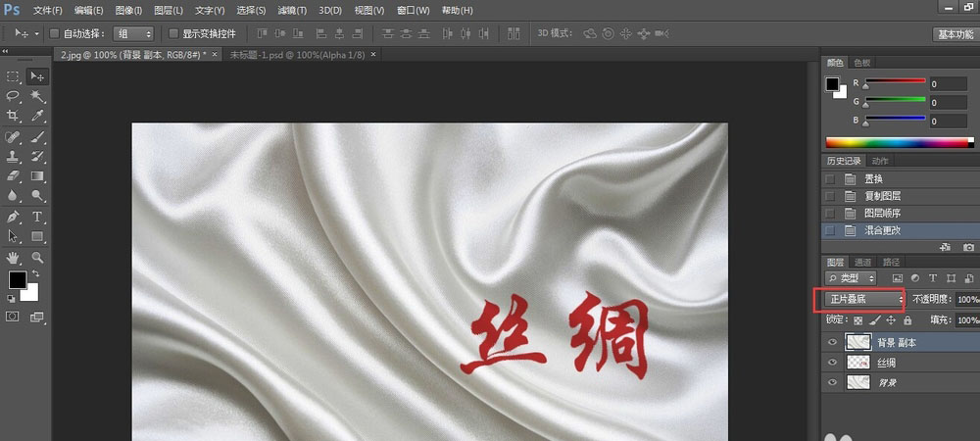This screenshot has width=980, height=441.
Task: Select the History Brush tool
Action: point(37,156)
